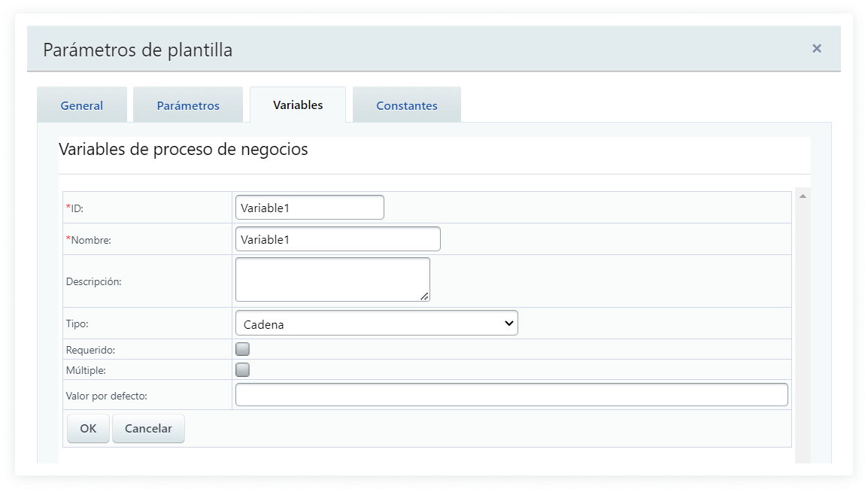Click the ID text field
This screenshot has height=492, width=868.
(309, 208)
